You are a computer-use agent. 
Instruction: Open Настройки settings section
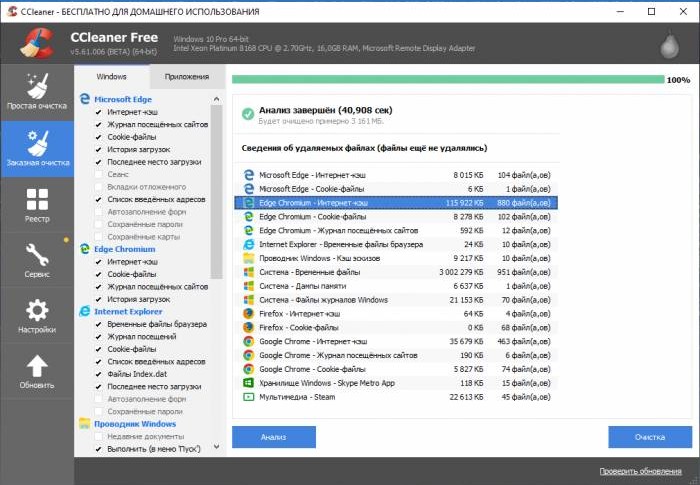(x=37, y=316)
